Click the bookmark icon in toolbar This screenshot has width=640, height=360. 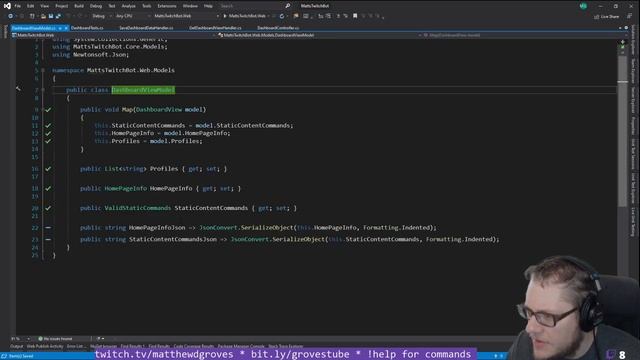tap(355, 16)
